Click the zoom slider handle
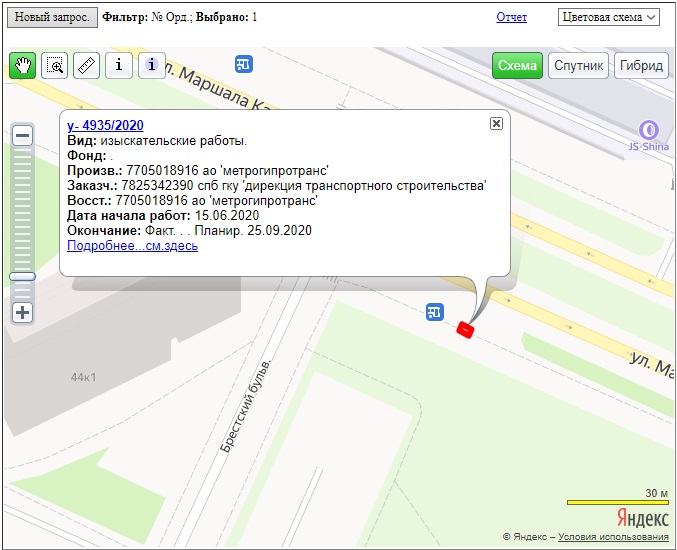 [x=22, y=276]
